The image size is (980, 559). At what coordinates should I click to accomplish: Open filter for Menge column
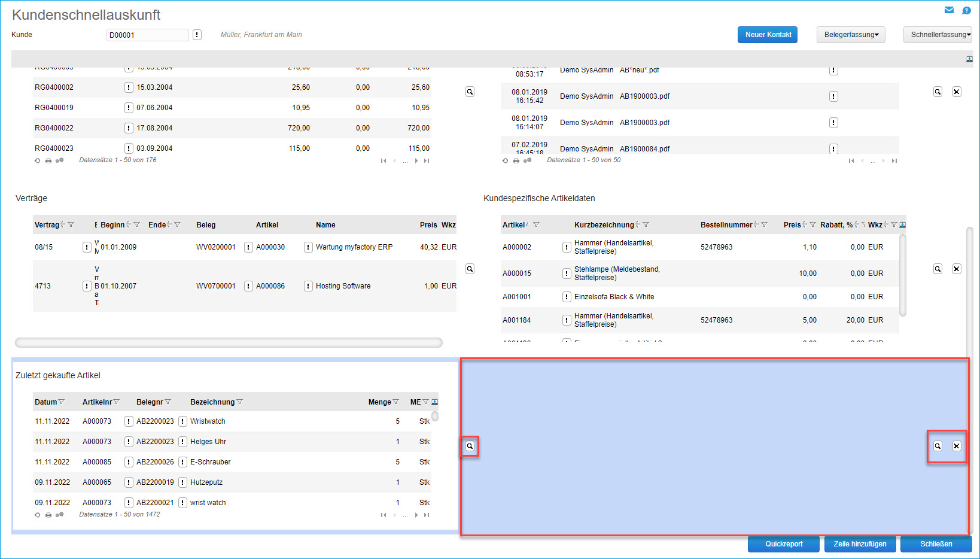tap(395, 402)
